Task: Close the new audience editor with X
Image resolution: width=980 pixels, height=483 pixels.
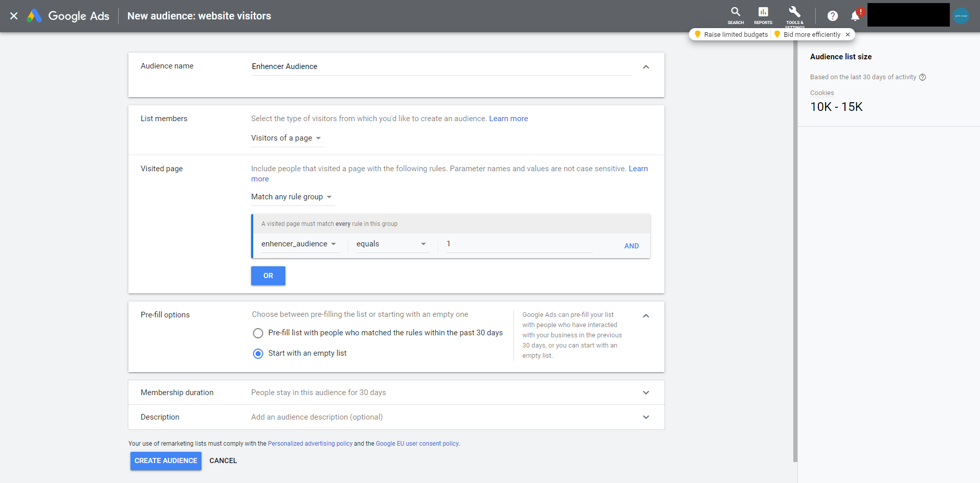Action: [x=14, y=16]
